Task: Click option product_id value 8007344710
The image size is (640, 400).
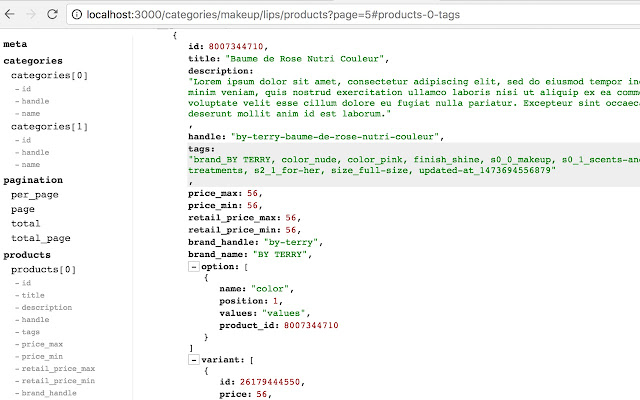Action: pyautogui.click(x=311, y=326)
